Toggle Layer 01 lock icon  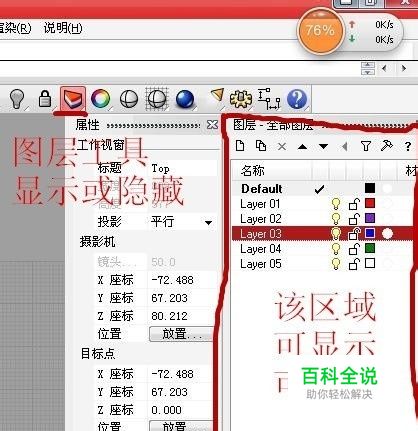tap(354, 204)
